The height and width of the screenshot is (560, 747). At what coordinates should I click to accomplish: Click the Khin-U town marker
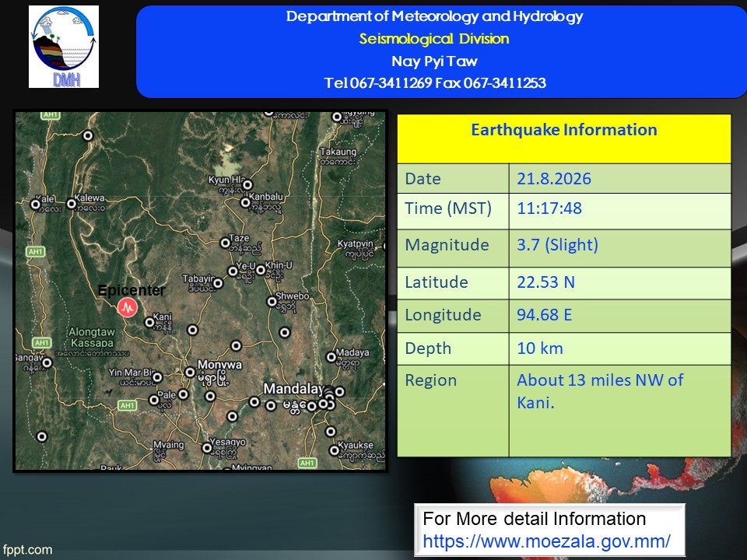(261, 270)
